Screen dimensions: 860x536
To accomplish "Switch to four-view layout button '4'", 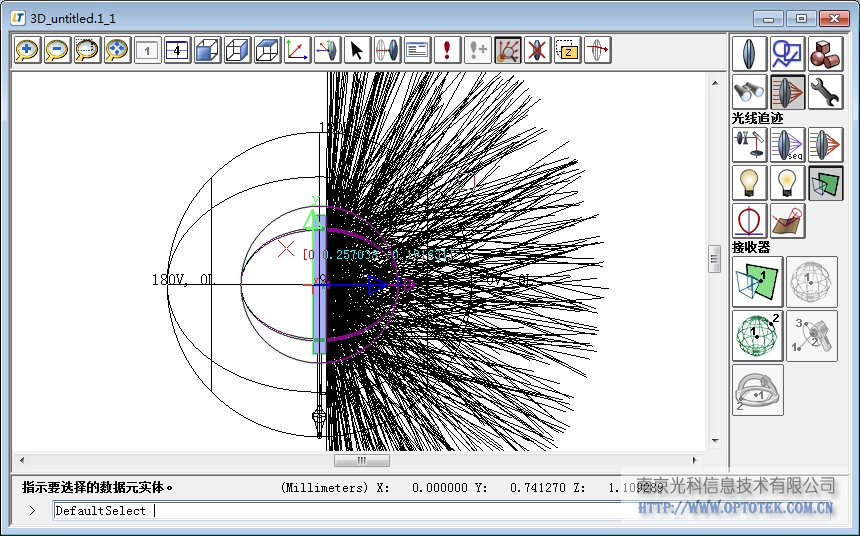I will (177, 50).
